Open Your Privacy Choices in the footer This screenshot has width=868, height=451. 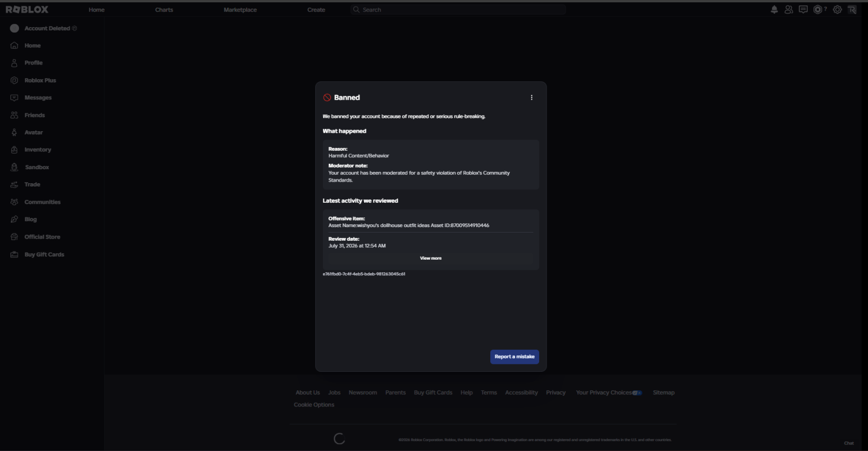point(609,392)
